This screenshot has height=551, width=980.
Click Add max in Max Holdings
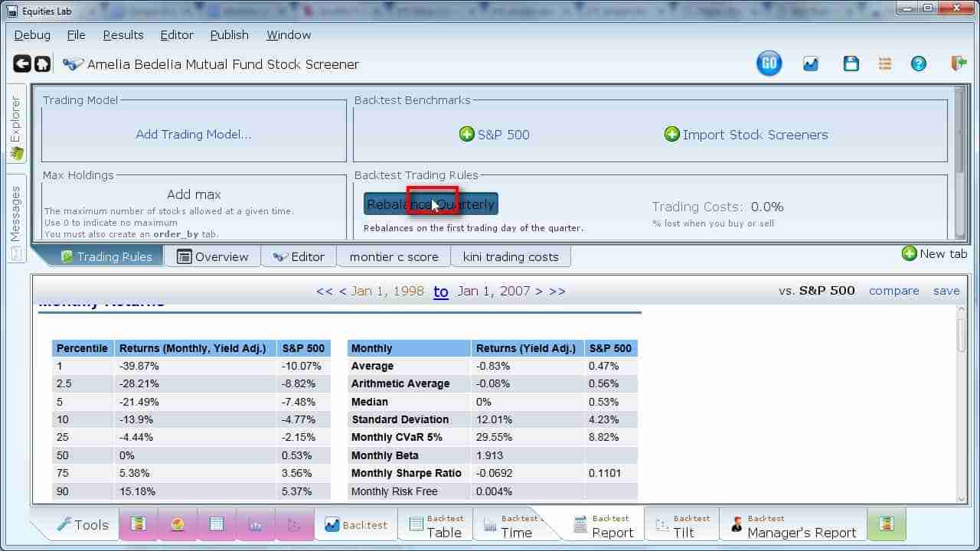pos(194,194)
